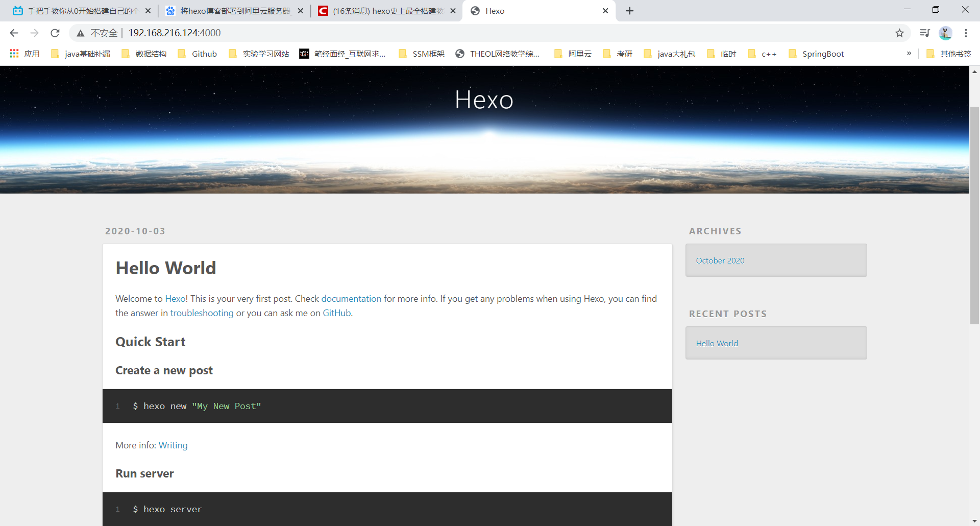Click the Quick Start heading
This screenshot has width=980, height=526.
click(x=151, y=342)
